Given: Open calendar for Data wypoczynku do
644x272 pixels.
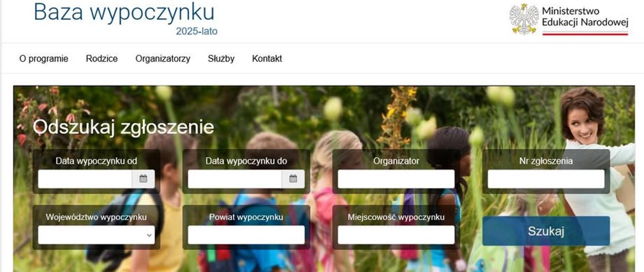Looking at the screenshot, I should click(x=293, y=179).
